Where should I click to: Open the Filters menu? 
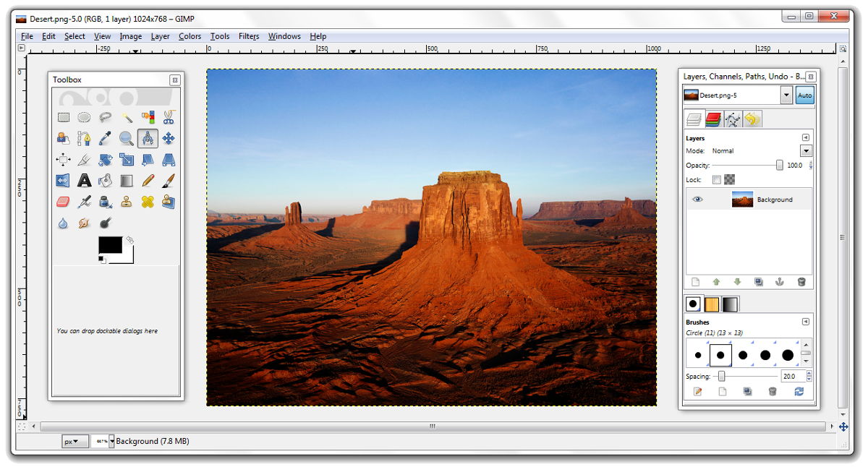point(249,36)
